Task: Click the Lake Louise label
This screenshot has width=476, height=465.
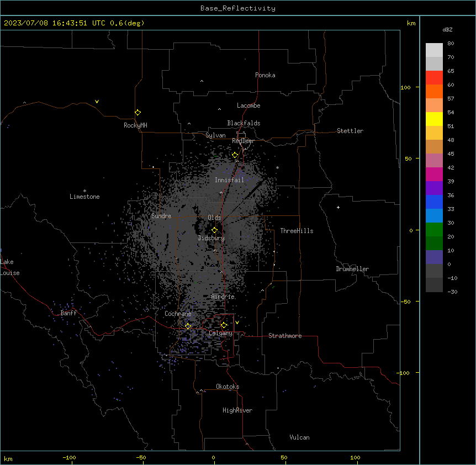Action: [x=10, y=267]
